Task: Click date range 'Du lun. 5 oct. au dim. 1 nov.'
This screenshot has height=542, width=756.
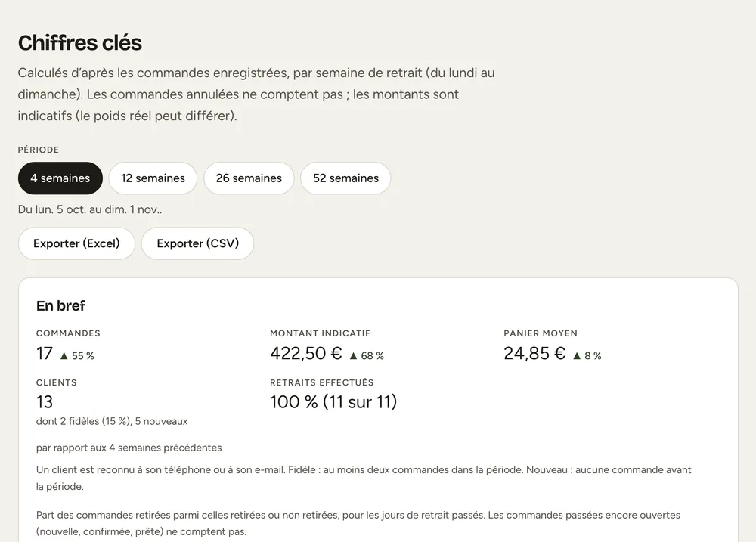Action: 90,209
